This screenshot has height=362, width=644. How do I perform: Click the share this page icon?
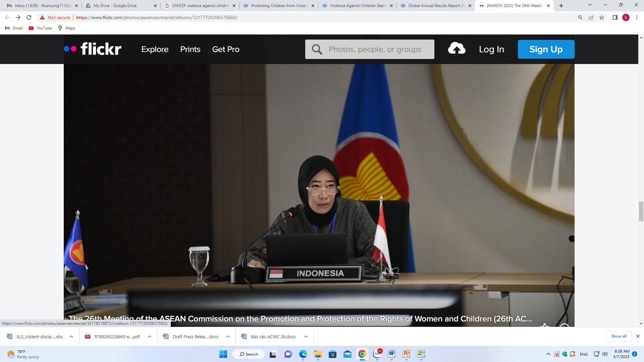pos(591,17)
